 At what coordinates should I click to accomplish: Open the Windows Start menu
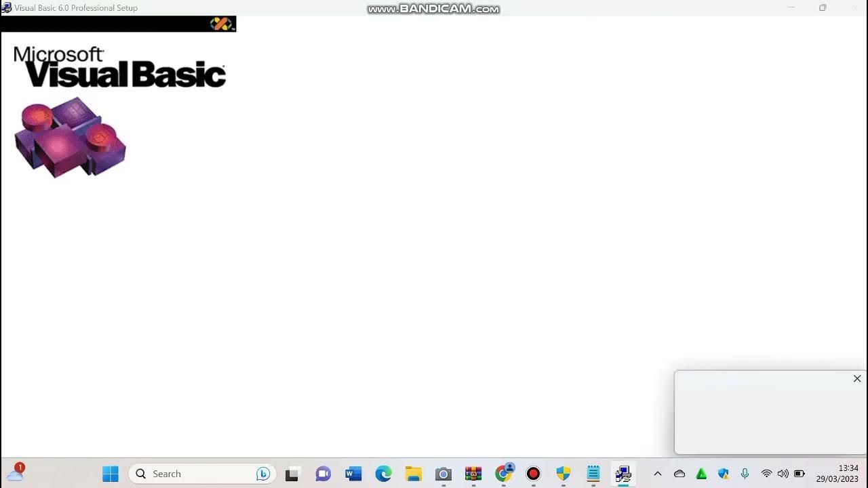point(111,474)
